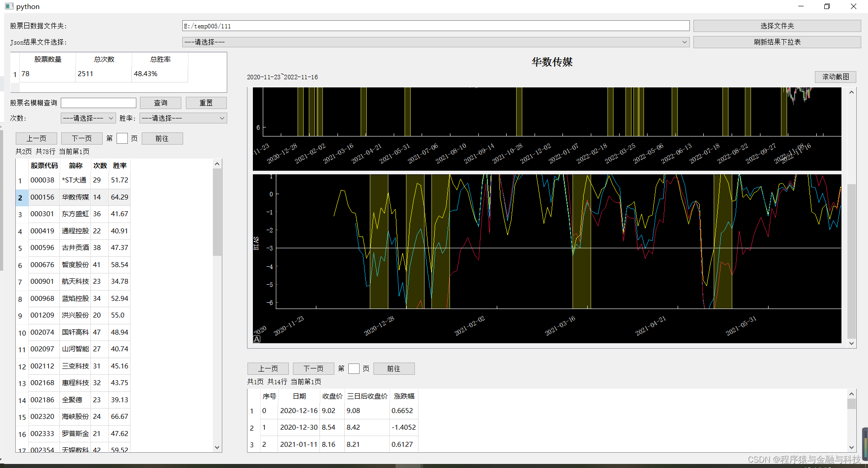Click 前往 button above trade table

pyautogui.click(x=394, y=368)
